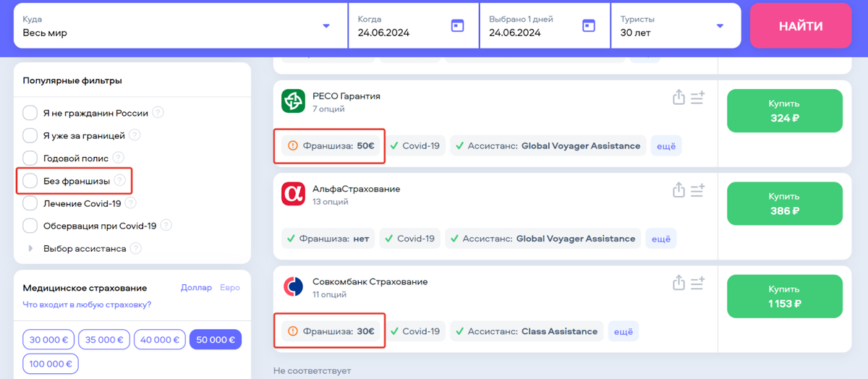
Task: Expand ещё options for РЕСО Гарантия
Action: 666,146
